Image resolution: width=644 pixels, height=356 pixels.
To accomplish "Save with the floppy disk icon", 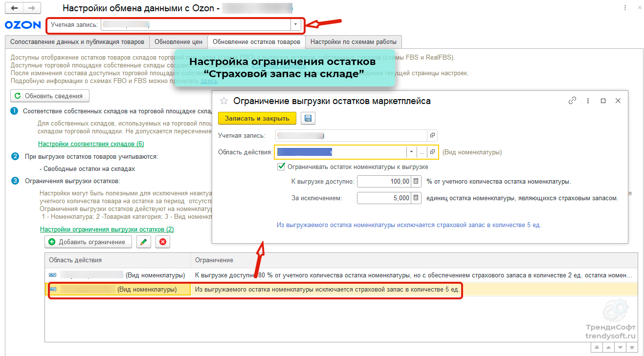I will (x=308, y=118).
